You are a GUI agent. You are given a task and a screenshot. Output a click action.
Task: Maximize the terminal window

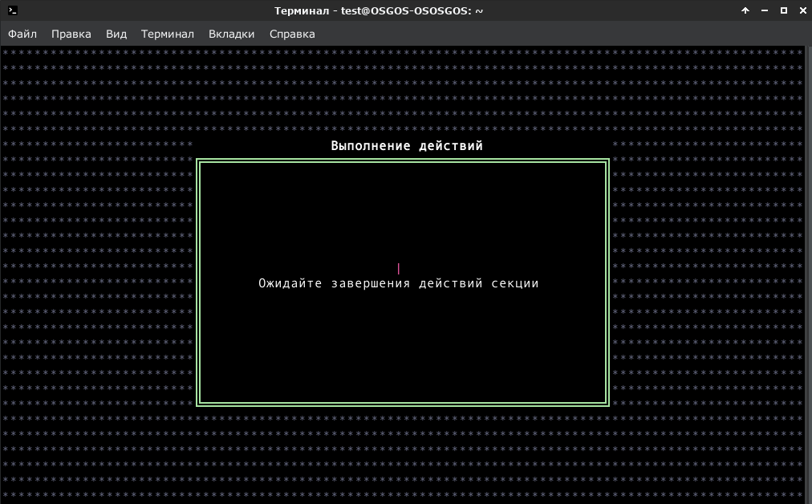784,10
